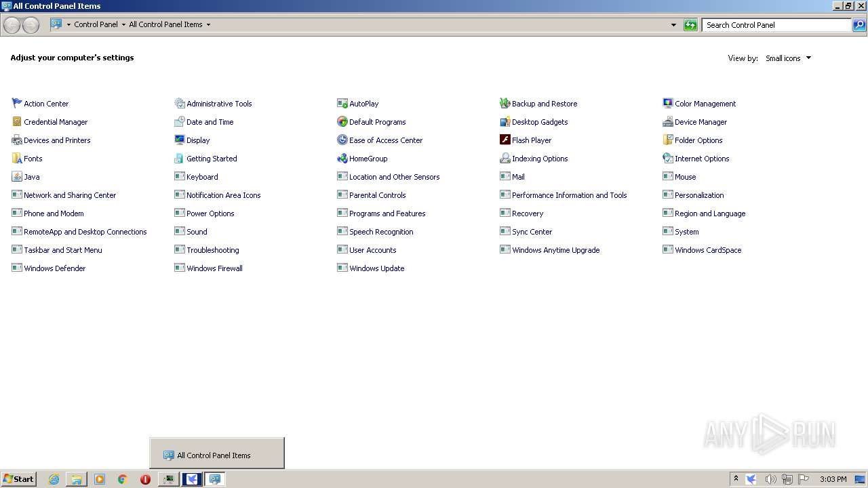This screenshot has height=488, width=868.
Task: Open the View by Small icons dropdown
Action: (x=788, y=58)
